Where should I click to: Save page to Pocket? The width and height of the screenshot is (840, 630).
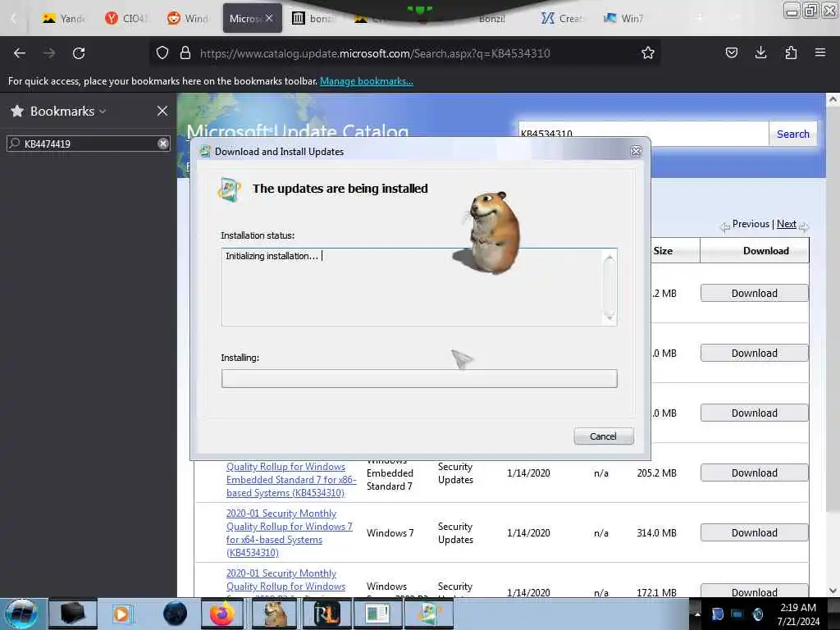coord(731,52)
